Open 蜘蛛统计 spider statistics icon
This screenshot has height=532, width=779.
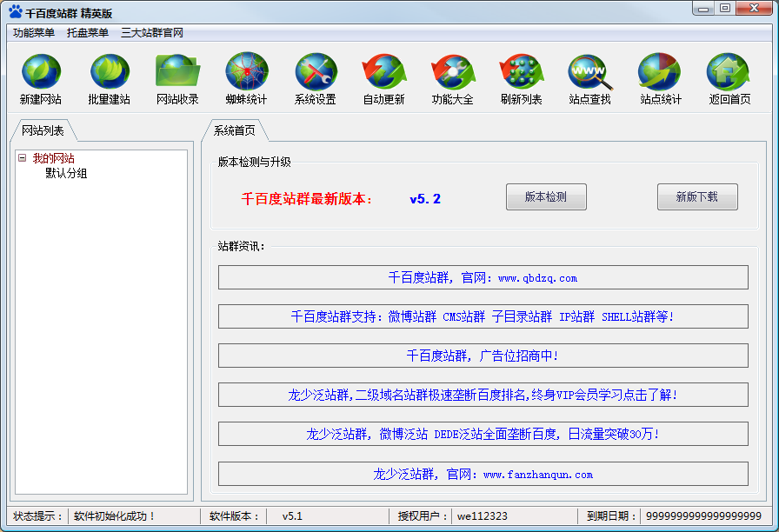246,71
